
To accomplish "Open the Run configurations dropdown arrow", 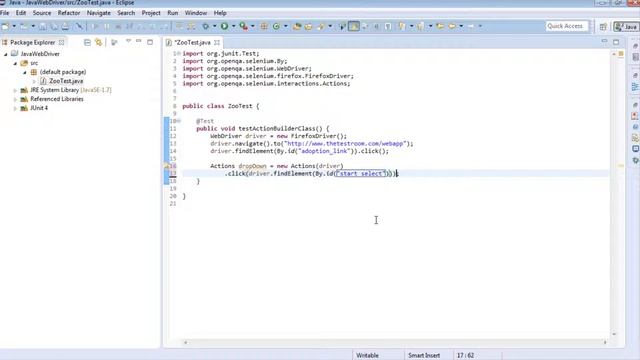I will tap(233, 26).
